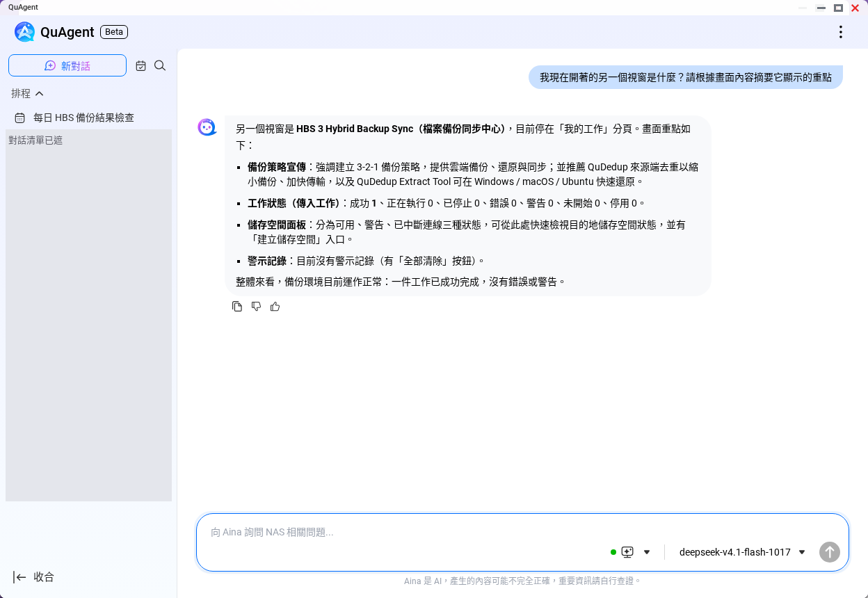Open the schedule calendar-check icon
Screen dimensions: 868x598
coord(140,65)
